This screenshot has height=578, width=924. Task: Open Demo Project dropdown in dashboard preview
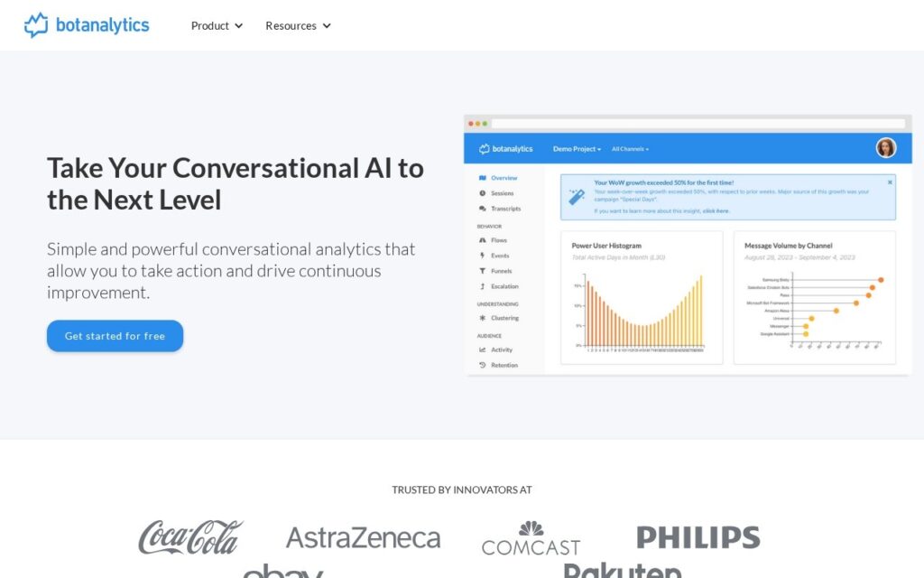[x=577, y=149]
